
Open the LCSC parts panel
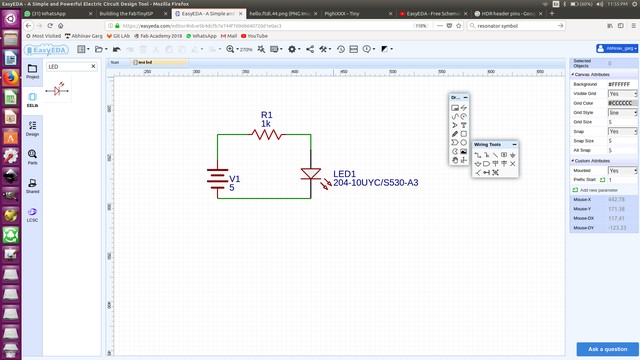coord(33,214)
